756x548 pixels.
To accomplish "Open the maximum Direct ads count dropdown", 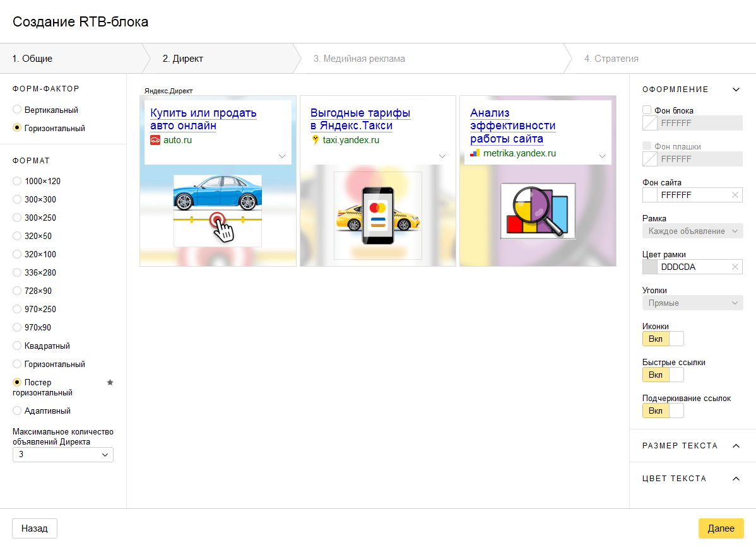I will 63,455.
